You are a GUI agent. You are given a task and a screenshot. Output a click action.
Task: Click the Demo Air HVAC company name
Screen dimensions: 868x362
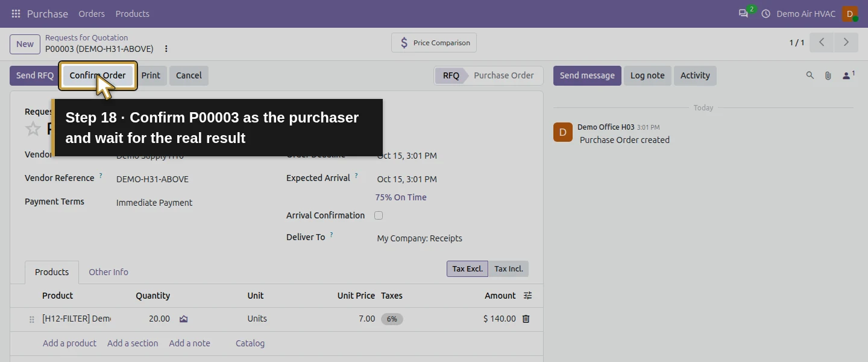click(806, 13)
